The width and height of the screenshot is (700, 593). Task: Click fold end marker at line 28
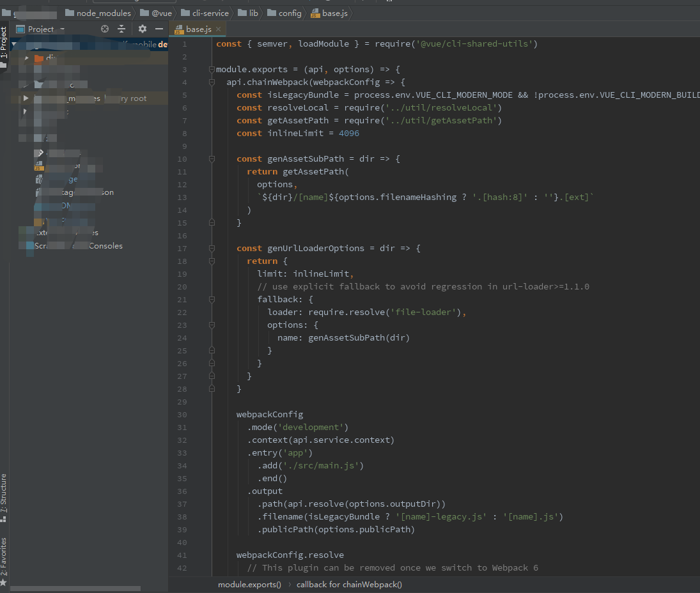tap(212, 389)
